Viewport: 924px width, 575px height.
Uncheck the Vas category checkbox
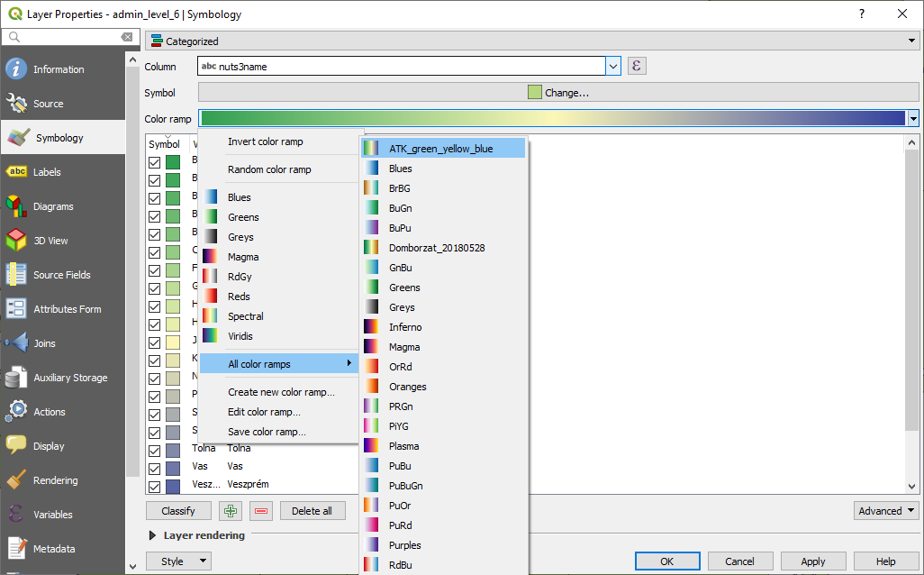154,469
